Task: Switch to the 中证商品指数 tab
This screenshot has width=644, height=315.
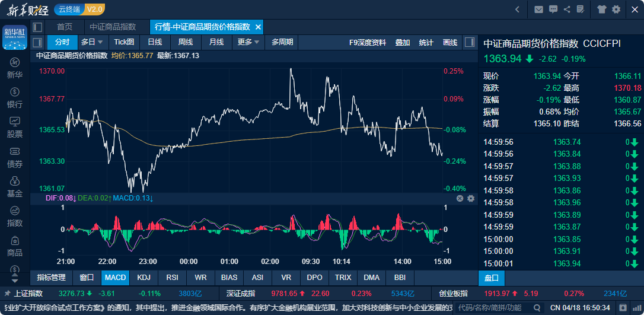Action: pos(113,27)
